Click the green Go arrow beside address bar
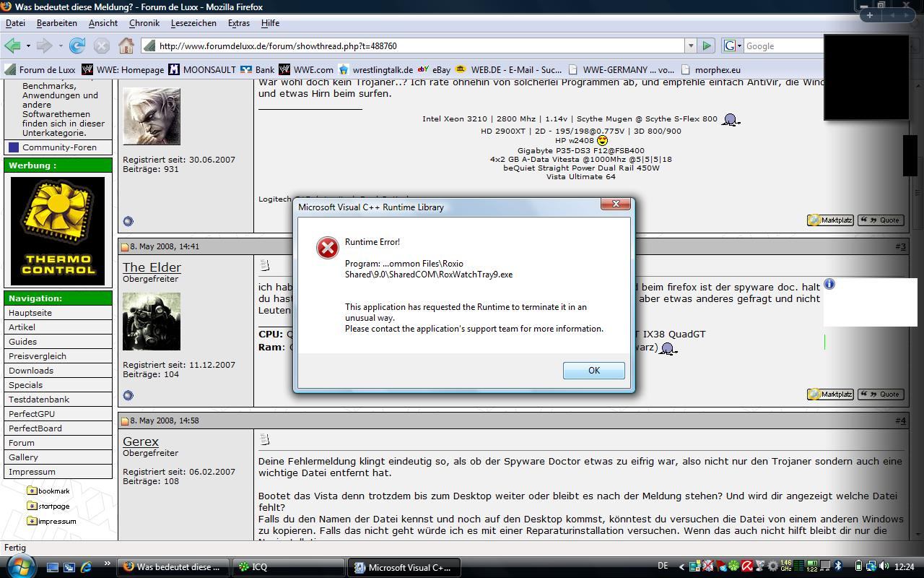This screenshot has height=578, width=924. [706, 46]
